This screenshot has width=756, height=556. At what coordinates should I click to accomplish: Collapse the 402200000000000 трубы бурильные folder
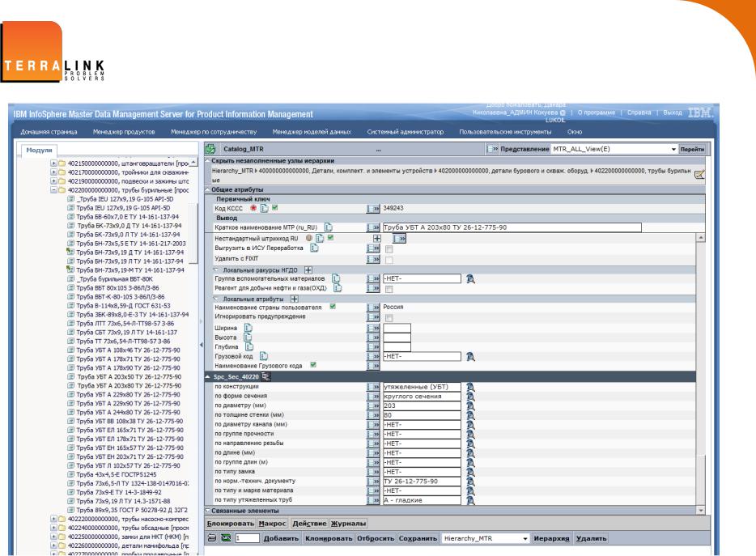[53, 190]
